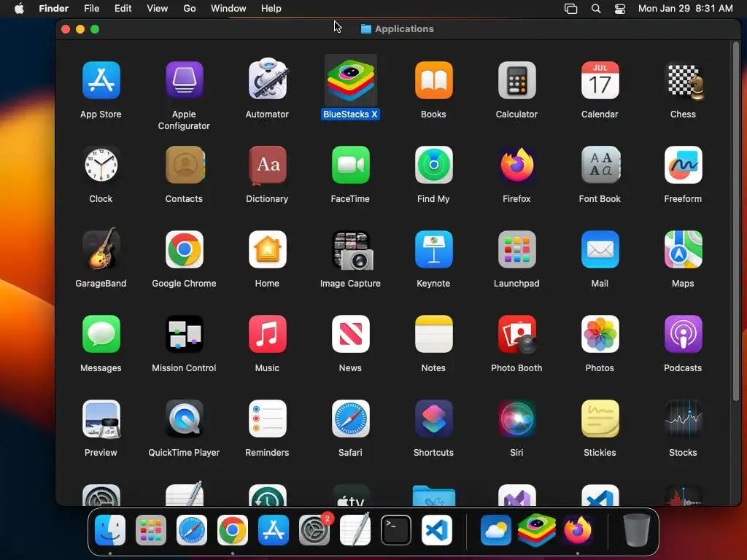Viewport: 747px width, 560px height.
Task: Select Google Chrome in the Applications window
Action: 184,249
